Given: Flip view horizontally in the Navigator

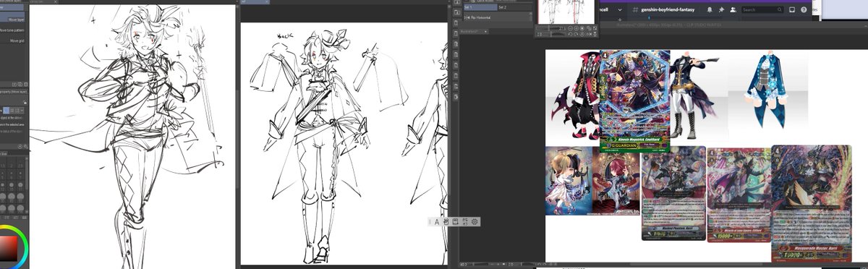Looking at the screenshot, I should tap(589, 34).
